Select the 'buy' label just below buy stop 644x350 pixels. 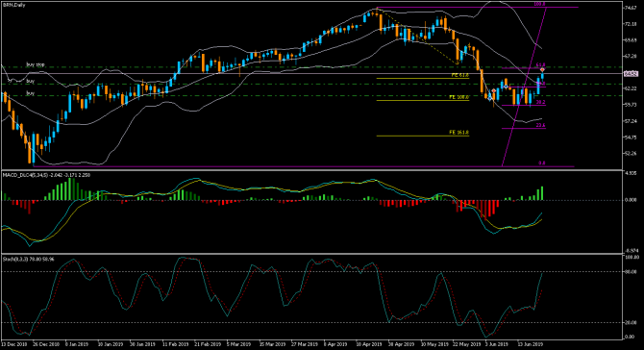click(x=31, y=82)
